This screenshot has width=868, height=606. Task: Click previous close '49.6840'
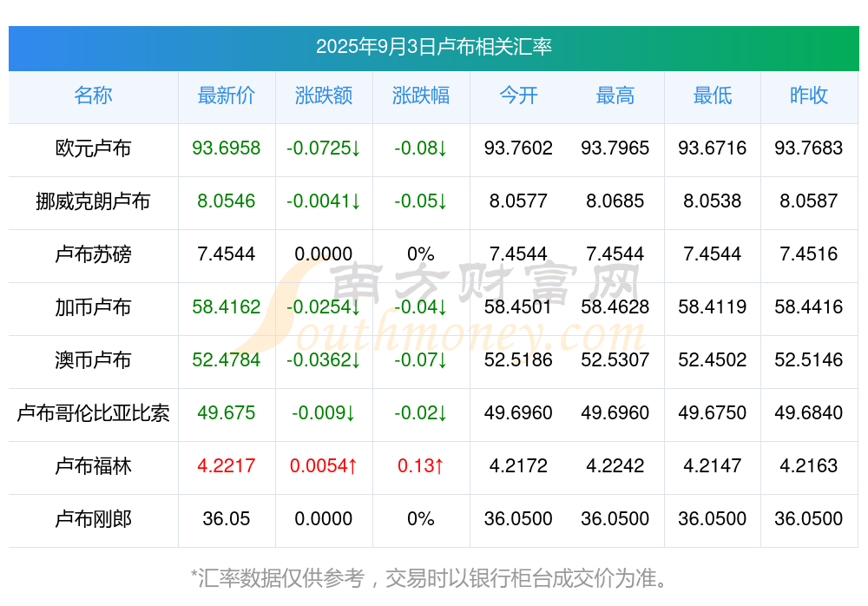(x=809, y=412)
